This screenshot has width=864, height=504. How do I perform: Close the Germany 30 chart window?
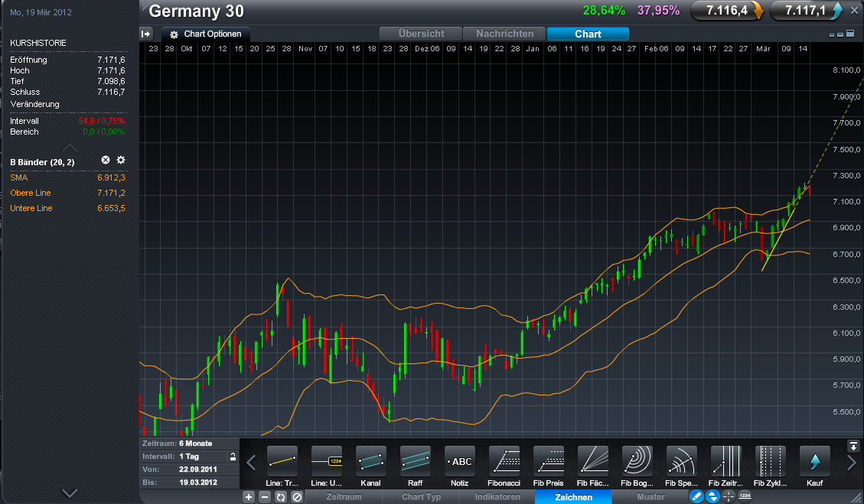tap(854, 11)
